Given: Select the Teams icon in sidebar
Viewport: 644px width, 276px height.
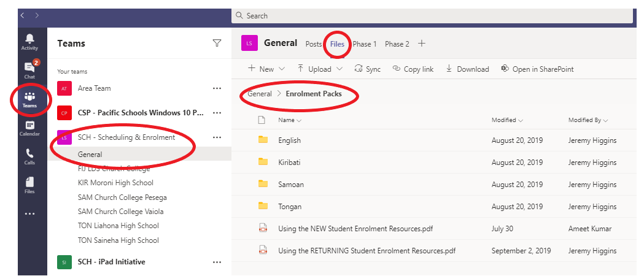Looking at the screenshot, I should pos(29,99).
